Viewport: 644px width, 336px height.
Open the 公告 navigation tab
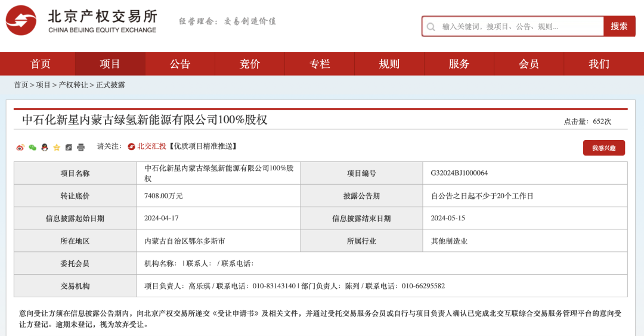(x=180, y=64)
